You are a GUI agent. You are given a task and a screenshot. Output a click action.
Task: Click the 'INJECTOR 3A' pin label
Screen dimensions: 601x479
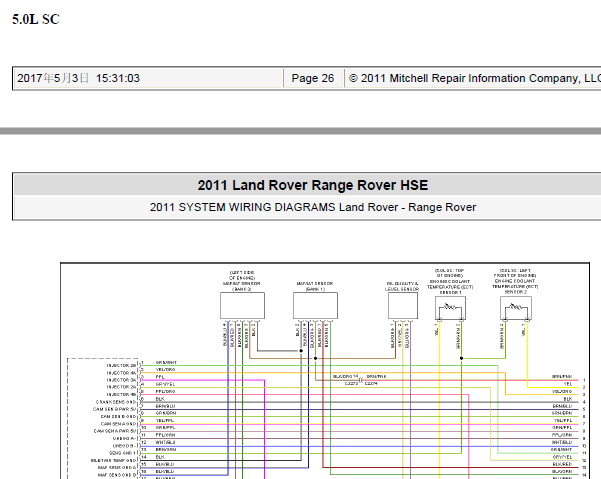pyautogui.click(x=121, y=380)
